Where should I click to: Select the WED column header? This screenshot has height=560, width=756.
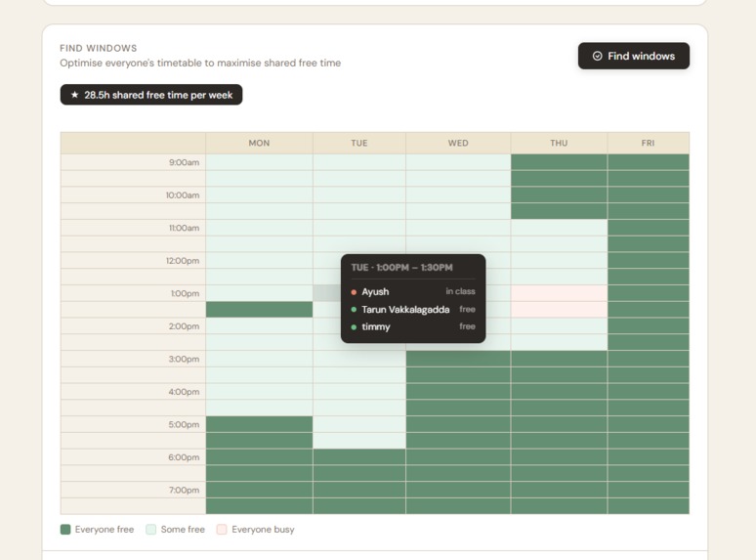click(458, 144)
